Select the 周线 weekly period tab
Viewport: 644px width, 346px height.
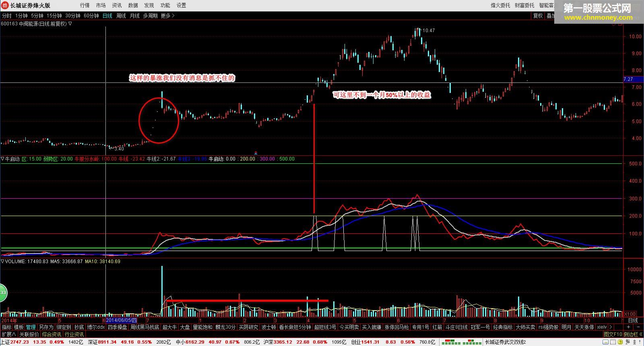point(121,16)
